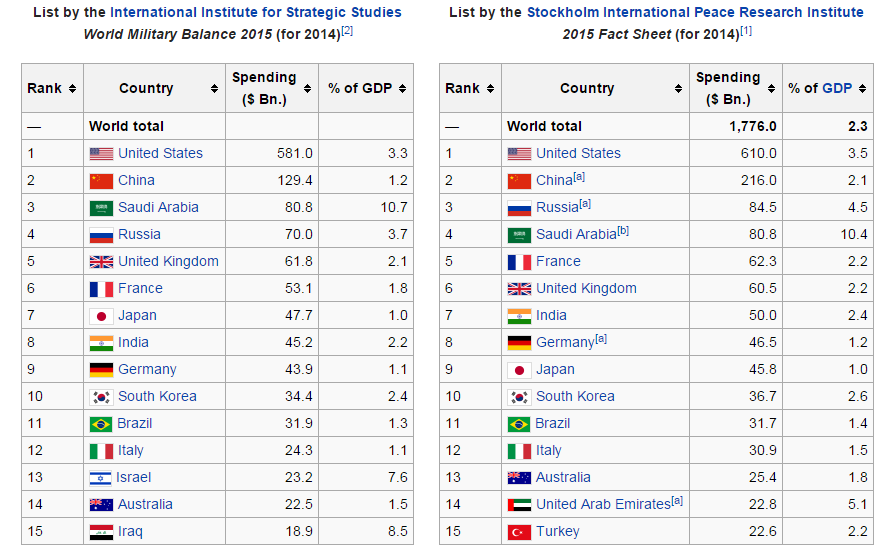896x550 pixels.
Task: Open footnote [b] next to Saudi Arabia
Action: pyautogui.click(x=623, y=231)
